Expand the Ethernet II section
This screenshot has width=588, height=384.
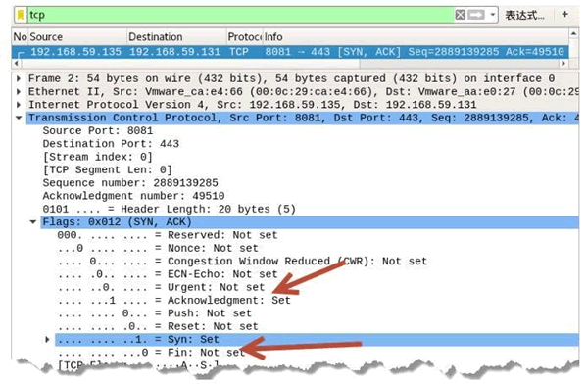(19, 91)
